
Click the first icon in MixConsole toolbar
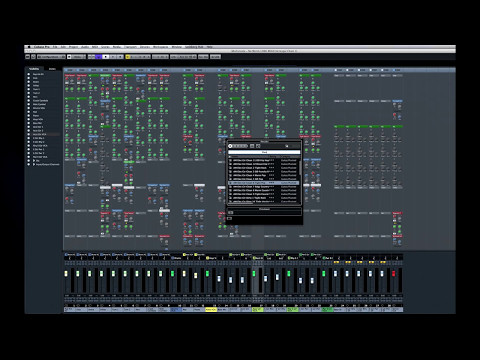point(28,57)
